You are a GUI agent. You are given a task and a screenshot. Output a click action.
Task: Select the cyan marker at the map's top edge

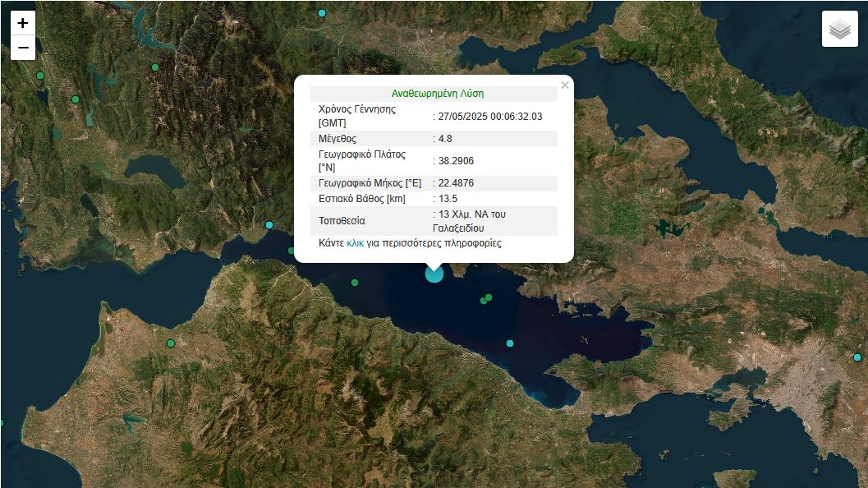[322, 13]
